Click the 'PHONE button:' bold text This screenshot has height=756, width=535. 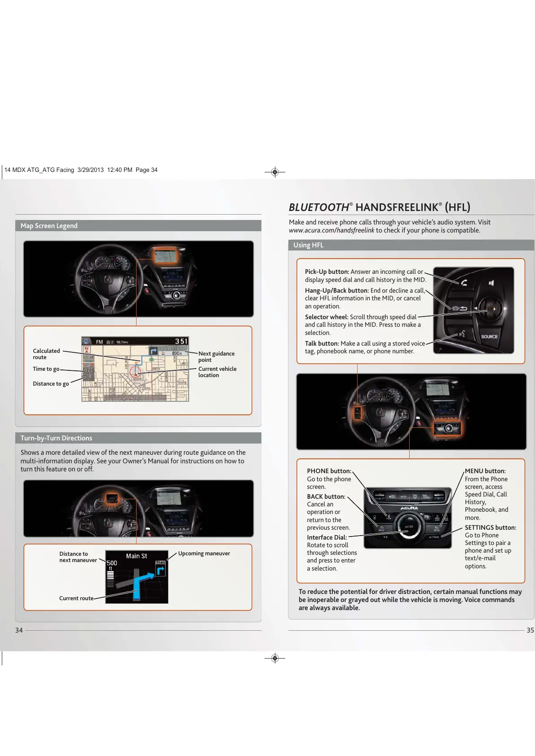329,471
